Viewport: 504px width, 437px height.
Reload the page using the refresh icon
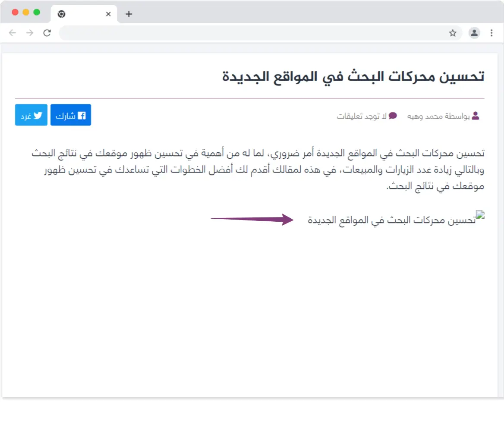(47, 33)
